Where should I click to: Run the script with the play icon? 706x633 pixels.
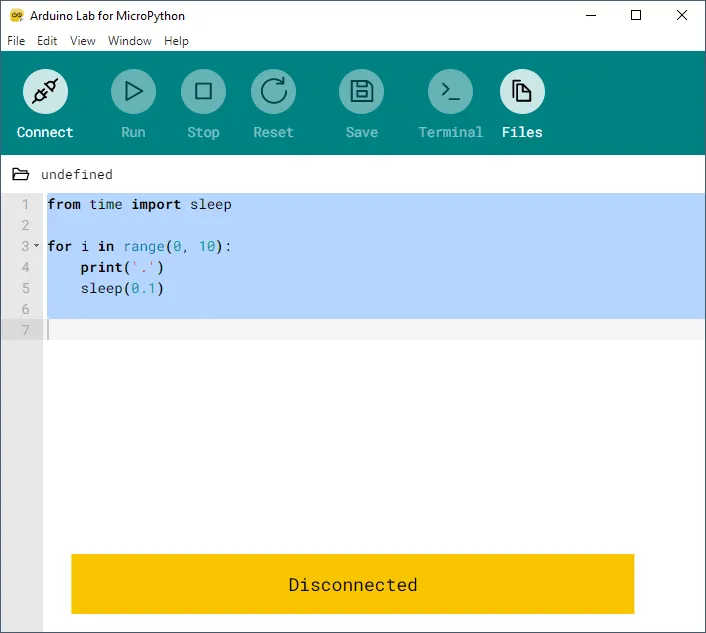click(x=133, y=91)
